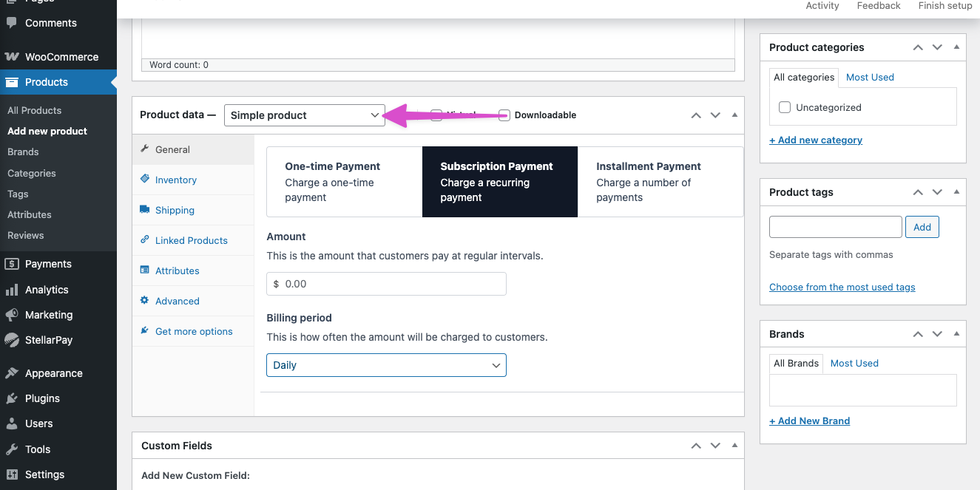Screen dimensions: 980x490
Task: Click the WooCommerce sidebar icon
Action: (13, 56)
